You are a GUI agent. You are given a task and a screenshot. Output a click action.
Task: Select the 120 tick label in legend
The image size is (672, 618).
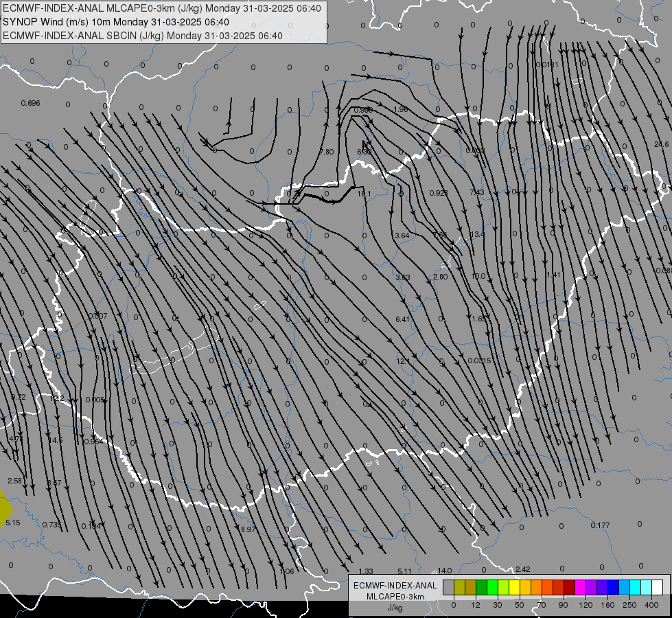pyautogui.click(x=586, y=605)
